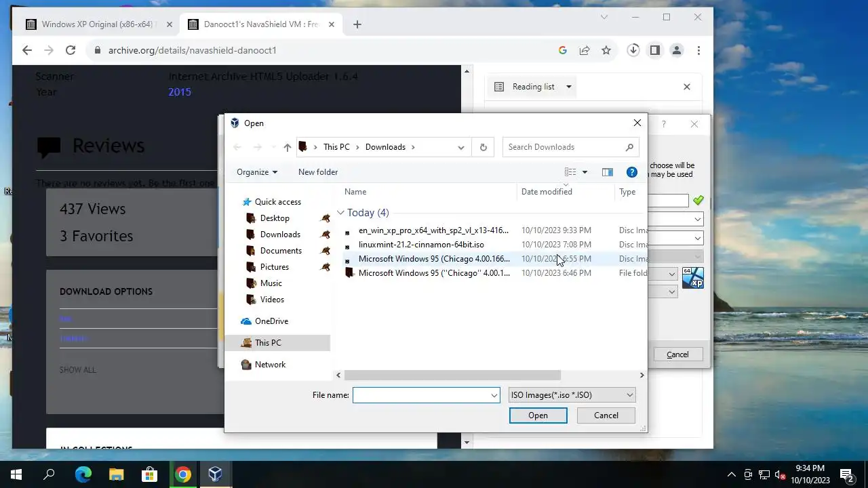Open the Organize menu
This screenshot has width=868, height=488.
(x=257, y=172)
